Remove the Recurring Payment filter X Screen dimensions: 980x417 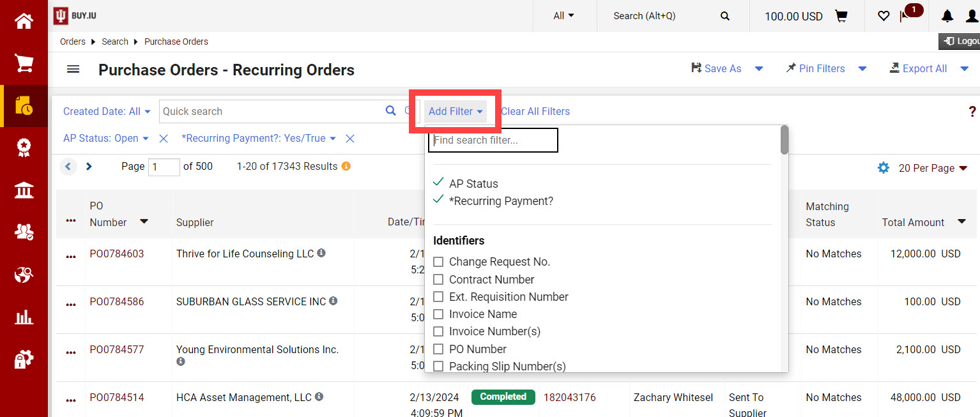pyautogui.click(x=350, y=139)
